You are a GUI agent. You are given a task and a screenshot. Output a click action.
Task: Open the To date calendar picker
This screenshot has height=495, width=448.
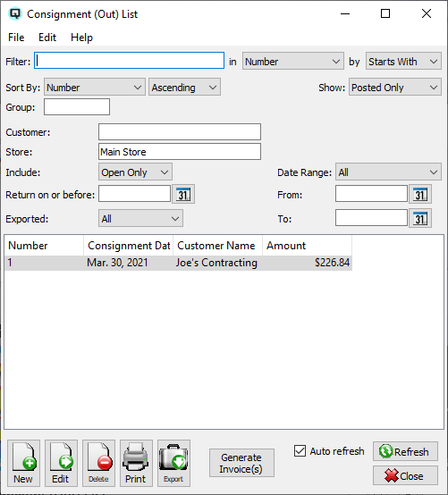tap(420, 218)
